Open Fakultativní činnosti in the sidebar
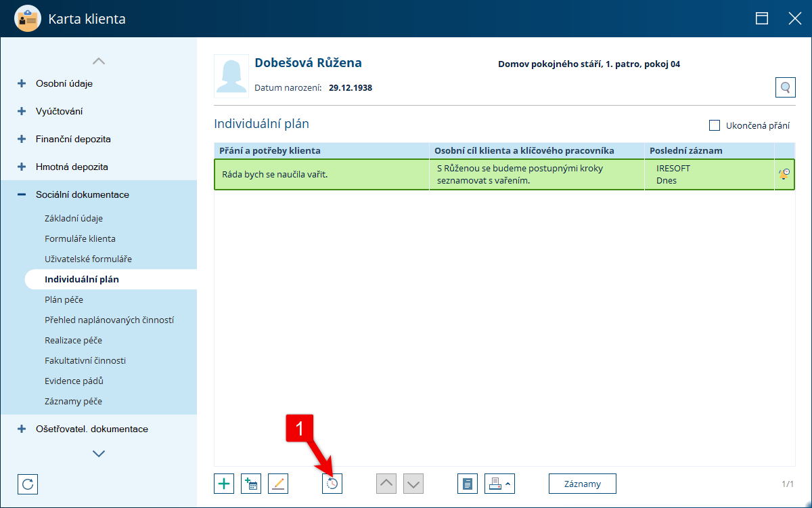812x508 pixels. click(x=85, y=360)
